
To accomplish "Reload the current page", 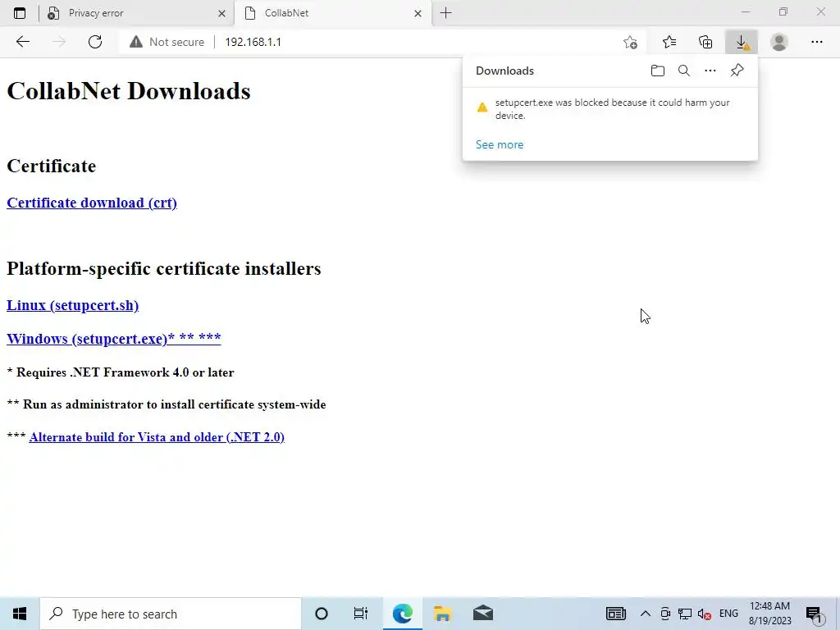I will 95,42.
